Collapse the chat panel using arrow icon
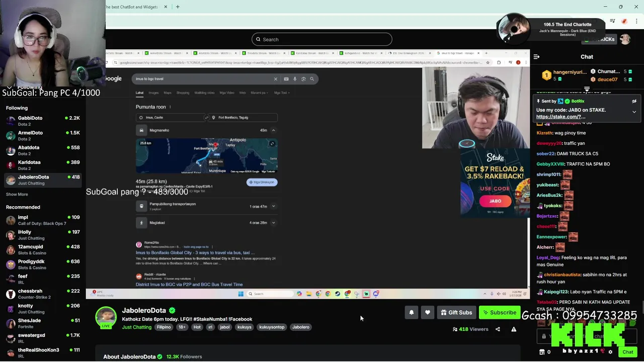Screen dimensions: 644x362 [536, 57]
